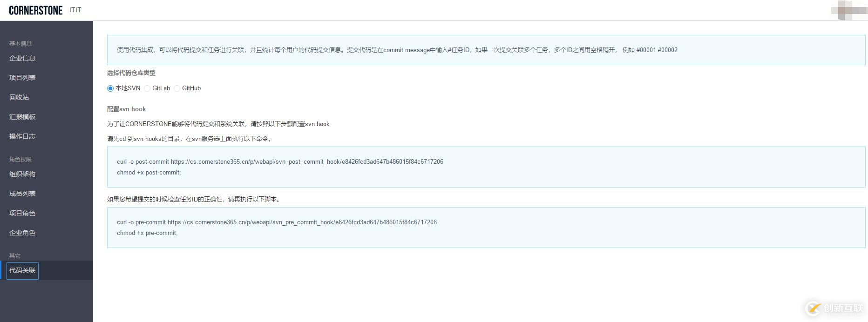Click the 基本信息 sidebar group header
This screenshot has width=868, height=322.
pos(20,43)
